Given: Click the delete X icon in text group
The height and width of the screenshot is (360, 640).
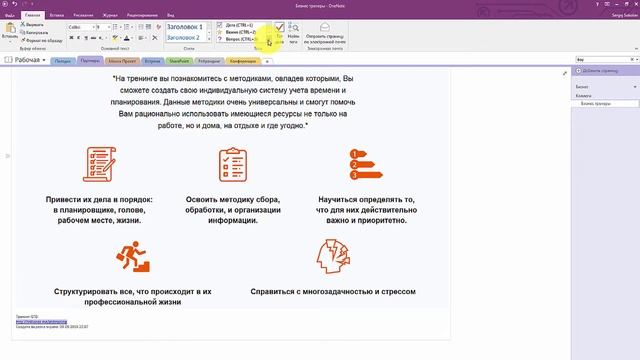Looking at the screenshot, I should coord(155,38).
